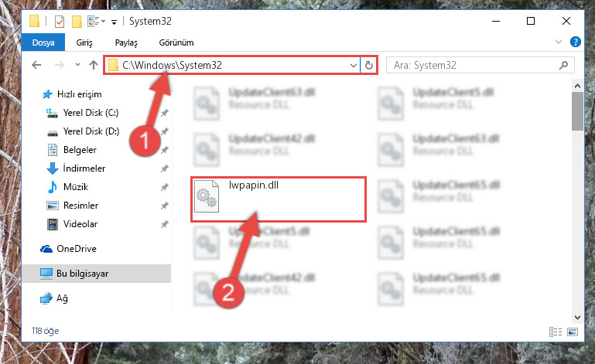Screen dimensions: 595x364
Task: Click the search magnifier icon
Action: [563, 65]
